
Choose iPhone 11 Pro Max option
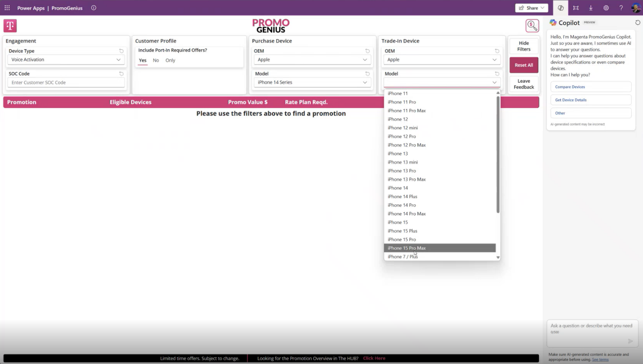(440, 111)
